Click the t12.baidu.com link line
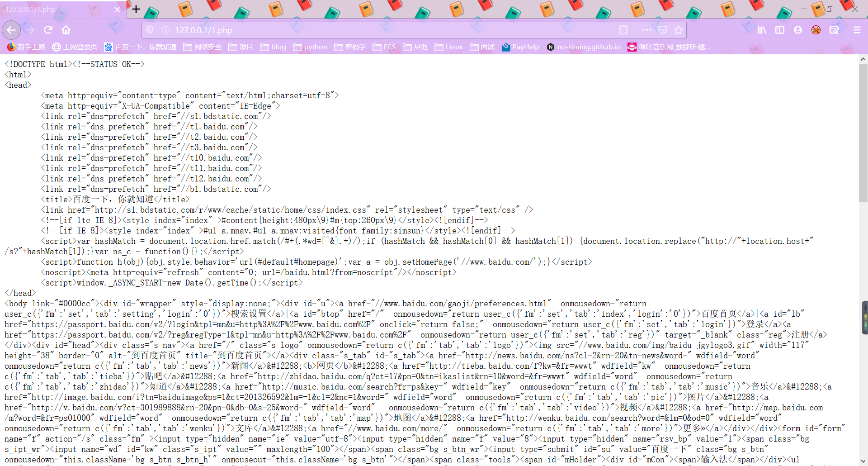The width and height of the screenshot is (868, 466). (151, 179)
